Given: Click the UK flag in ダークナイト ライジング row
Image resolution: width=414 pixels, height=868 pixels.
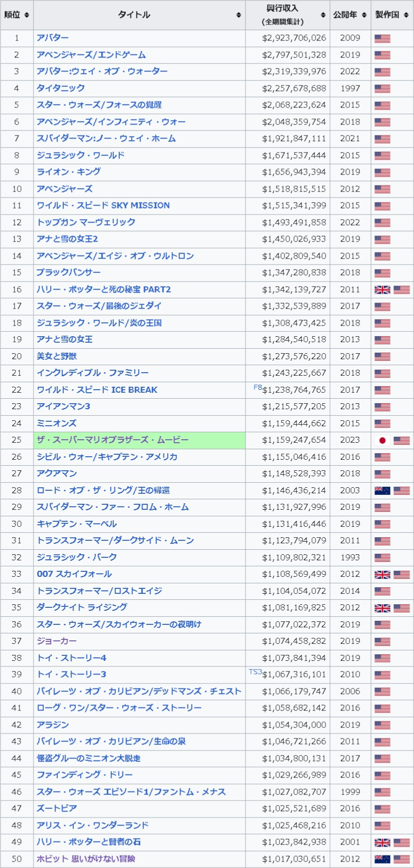Looking at the screenshot, I should (382, 608).
